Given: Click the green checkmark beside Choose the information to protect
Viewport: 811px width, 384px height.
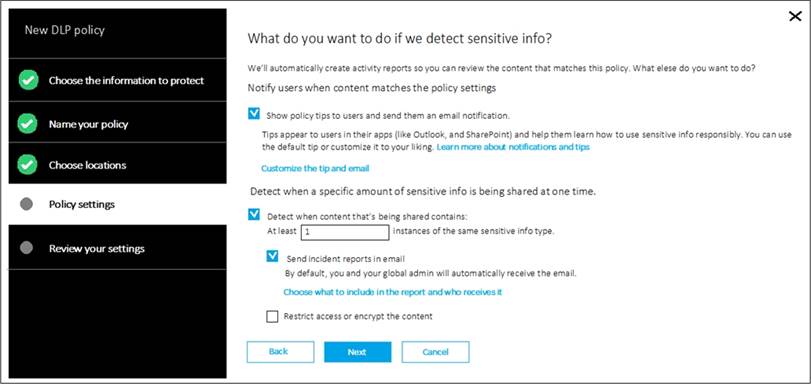Looking at the screenshot, I should (x=28, y=80).
